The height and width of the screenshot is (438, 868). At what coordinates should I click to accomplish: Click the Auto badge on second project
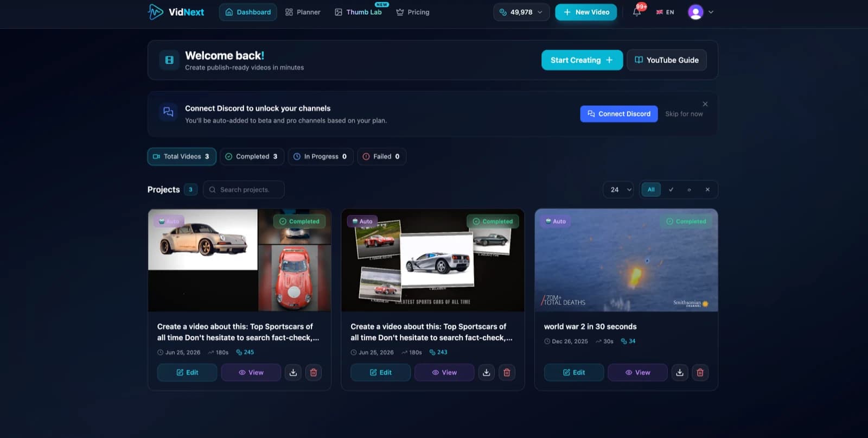pos(362,221)
